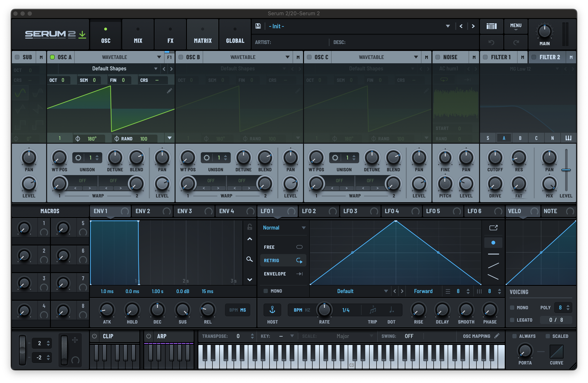Viewport: 588px width, 383px height.
Task: Click the OSC A F1 routing button
Action: click(169, 57)
